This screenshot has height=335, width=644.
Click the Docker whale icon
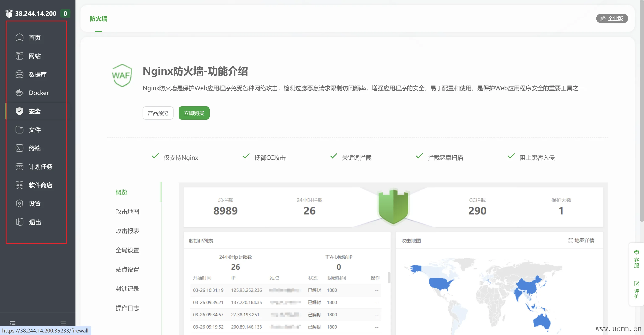click(19, 93)
